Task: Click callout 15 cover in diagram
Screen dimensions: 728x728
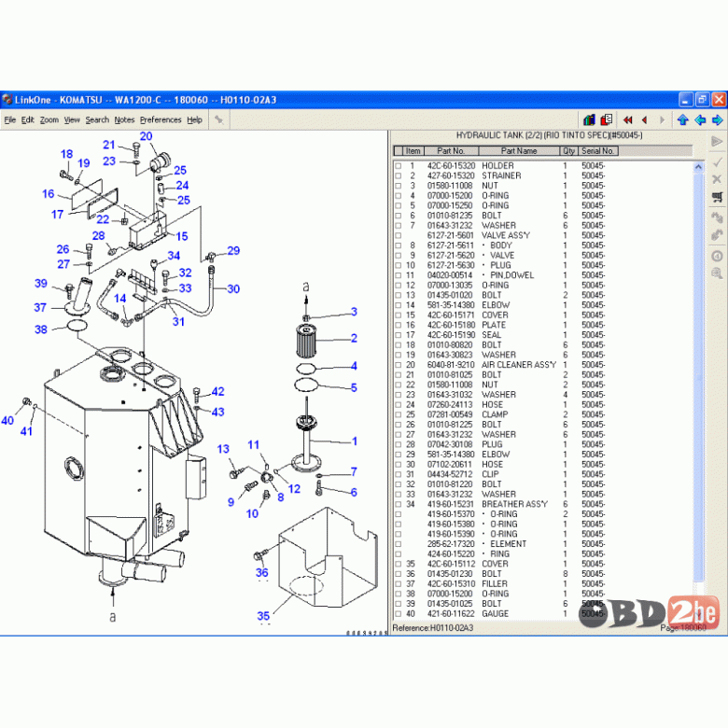Action: [x=182, y=236]
